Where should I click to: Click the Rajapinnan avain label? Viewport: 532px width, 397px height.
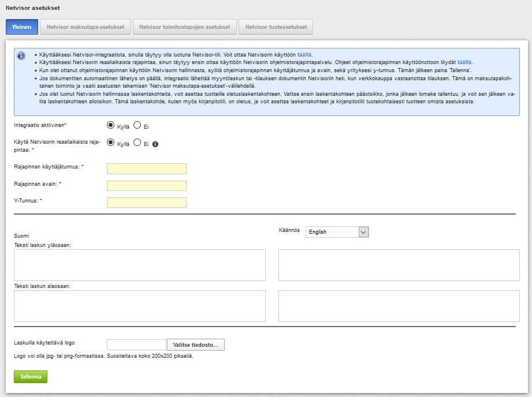[x=36, y=184]
